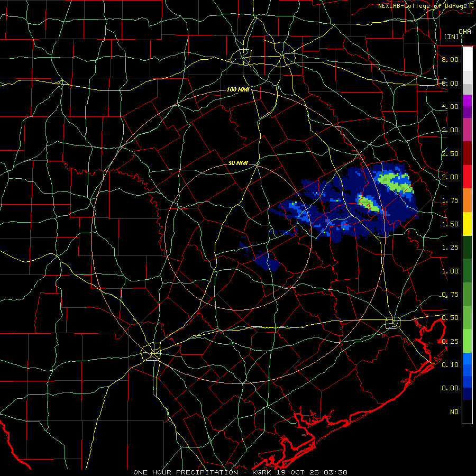This screenshot has width=476, height=476.
Task: Pick the green swatch beside 0.50
Action: (467, 318)
